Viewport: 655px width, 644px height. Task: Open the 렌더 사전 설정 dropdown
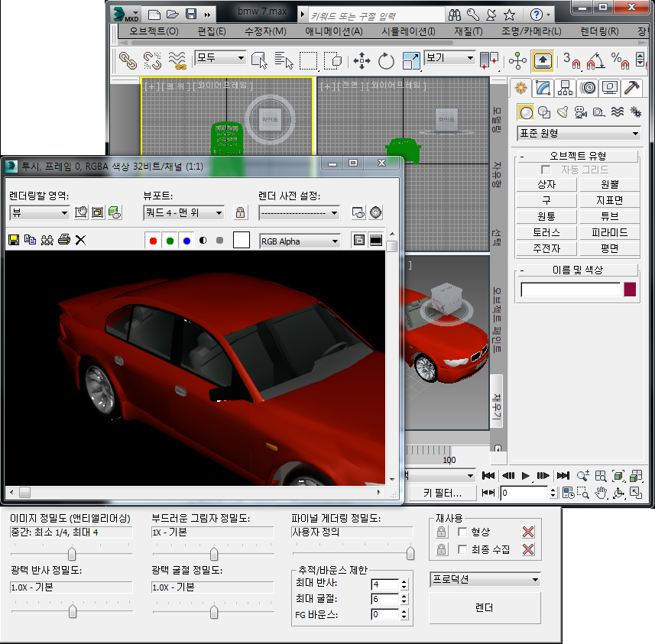pos(299,213)
